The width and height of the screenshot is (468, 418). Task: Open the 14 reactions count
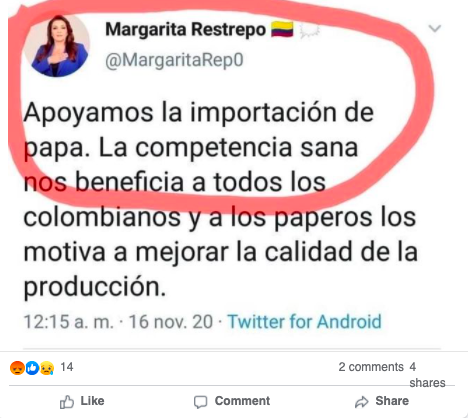pyautogui.click(x=67, y=367)
